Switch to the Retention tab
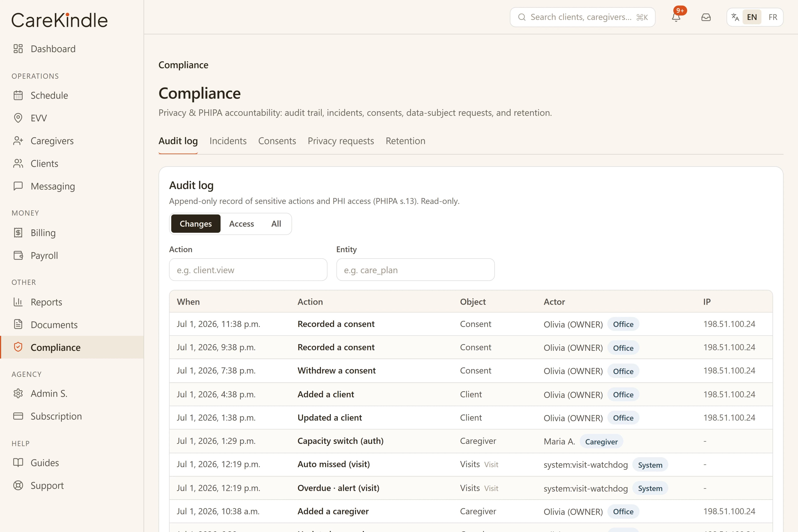798x532 pixels. click(x=405, y=141)
